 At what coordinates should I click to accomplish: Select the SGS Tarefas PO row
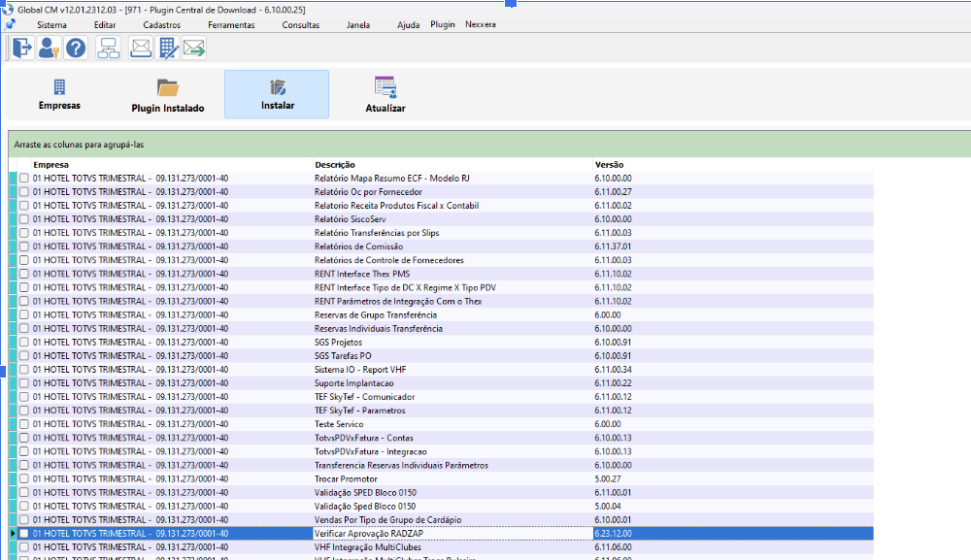tap(441, 356)
